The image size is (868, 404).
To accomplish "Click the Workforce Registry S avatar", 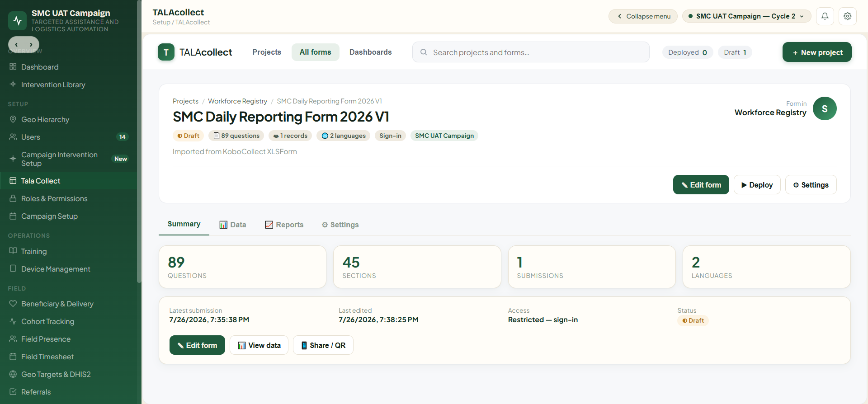I will (825, 108).
